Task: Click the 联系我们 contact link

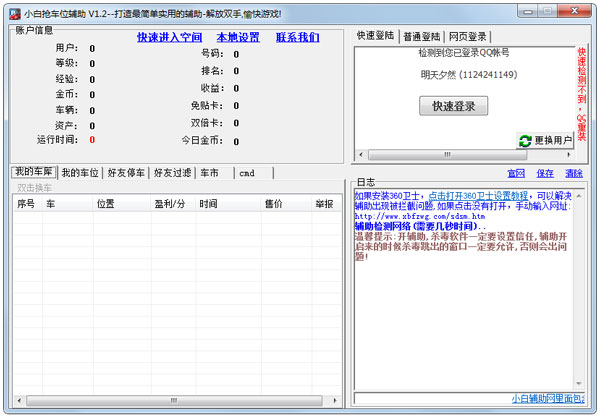Action: pyautogui.click(x=298, y=37)
